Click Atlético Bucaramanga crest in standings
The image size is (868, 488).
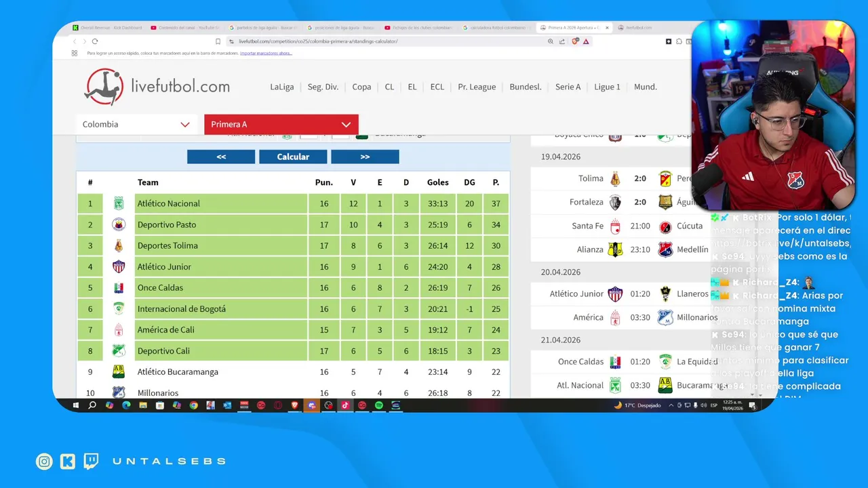point(119,371)
